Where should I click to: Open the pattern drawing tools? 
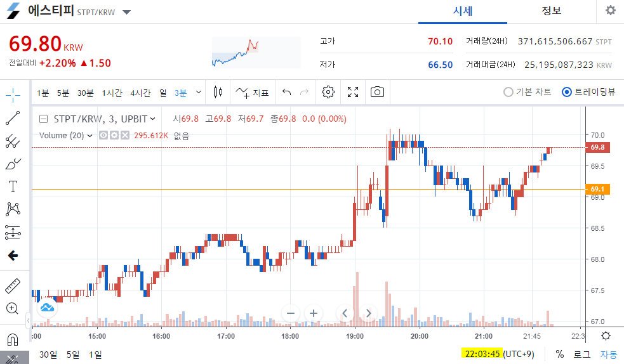pos(13,209)
